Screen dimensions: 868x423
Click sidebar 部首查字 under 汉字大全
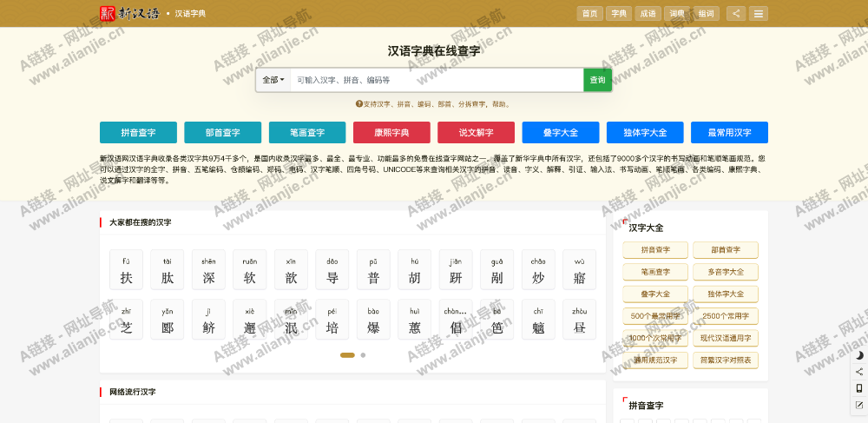(x=726, y=249)
